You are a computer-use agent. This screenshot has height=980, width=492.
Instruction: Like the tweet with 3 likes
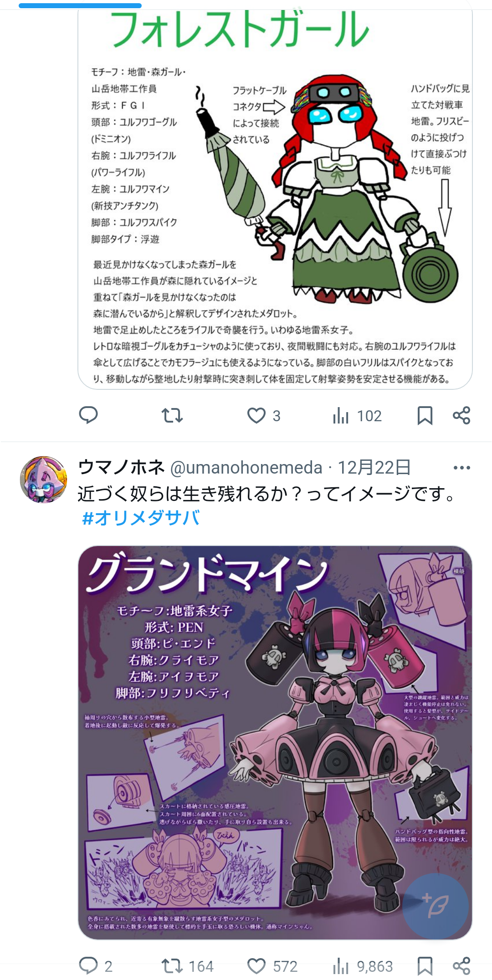(x=264, y=415)
